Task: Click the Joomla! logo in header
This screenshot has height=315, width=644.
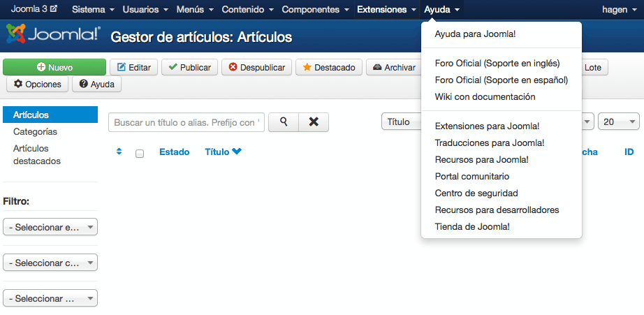Action: (x=53, y=36)
